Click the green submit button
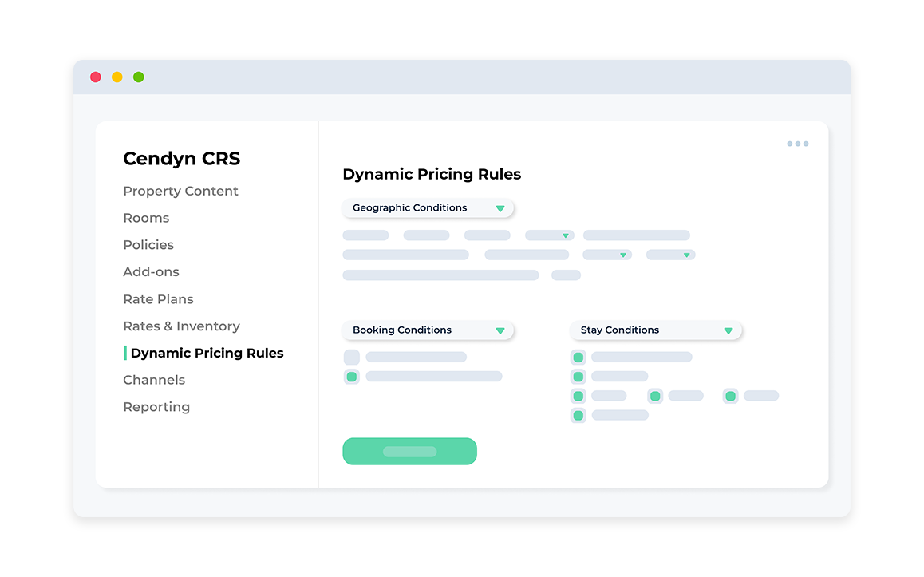 409,452
